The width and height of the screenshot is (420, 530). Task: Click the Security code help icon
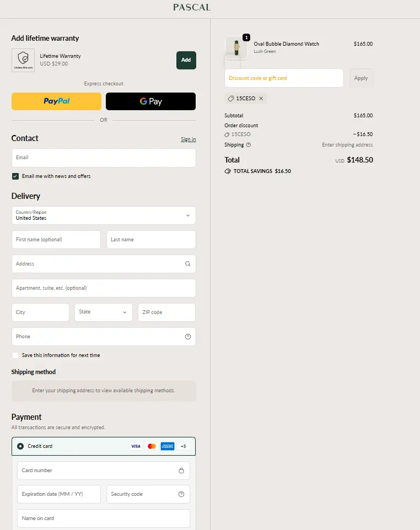[x=181, y=494]
